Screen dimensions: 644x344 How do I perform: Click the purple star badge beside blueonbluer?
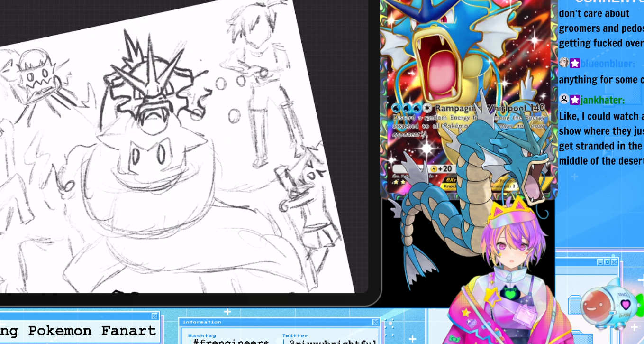coord(575,63)
